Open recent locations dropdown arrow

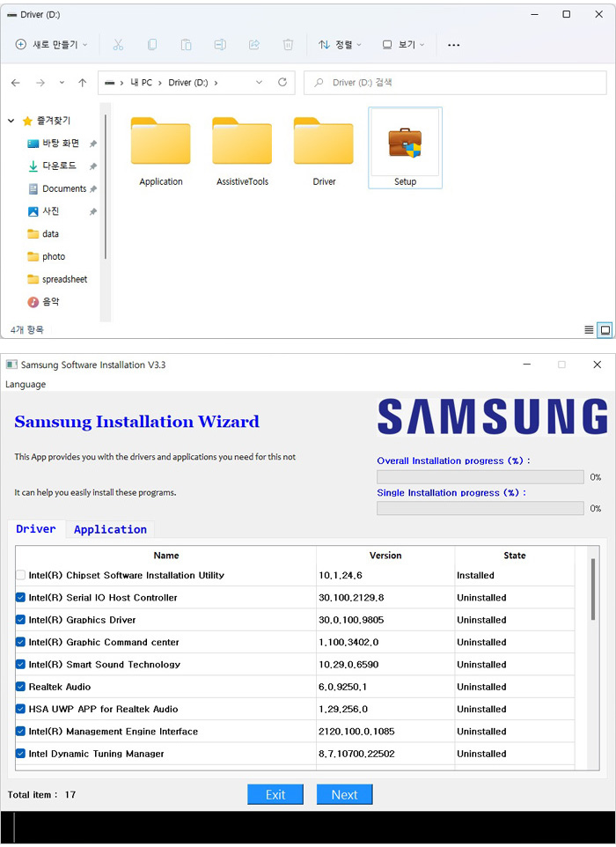tap(62, 83)
